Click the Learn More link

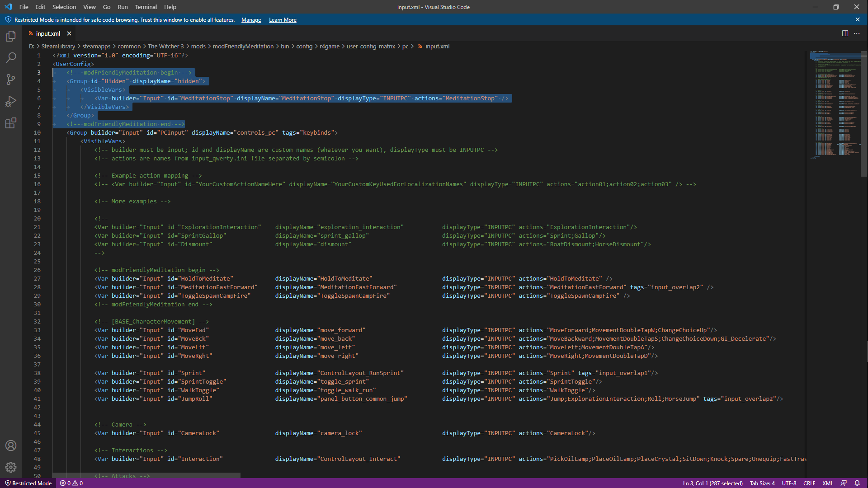pyautogui.click(x=283, y=20)
